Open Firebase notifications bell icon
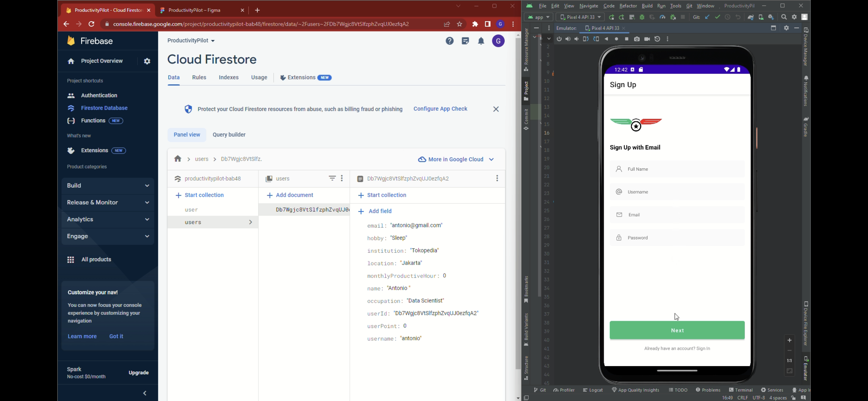 tap(481, 41)
